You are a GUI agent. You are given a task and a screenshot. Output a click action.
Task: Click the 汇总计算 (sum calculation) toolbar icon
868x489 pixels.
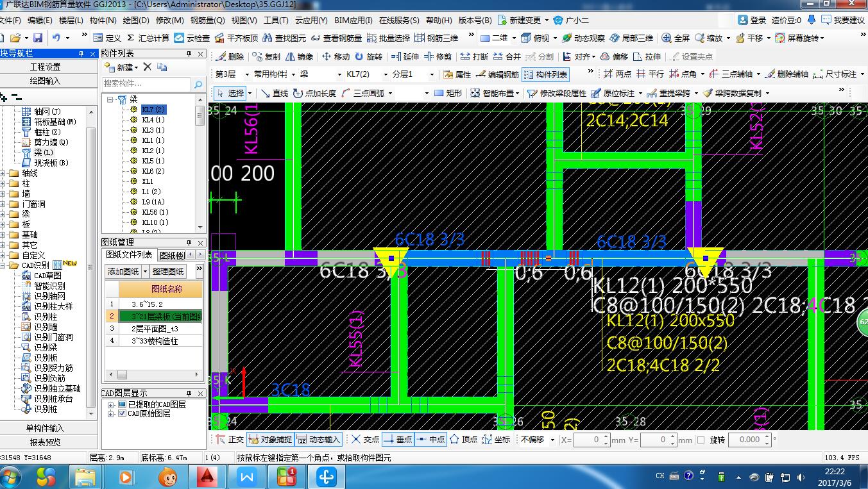pos(148,38)
